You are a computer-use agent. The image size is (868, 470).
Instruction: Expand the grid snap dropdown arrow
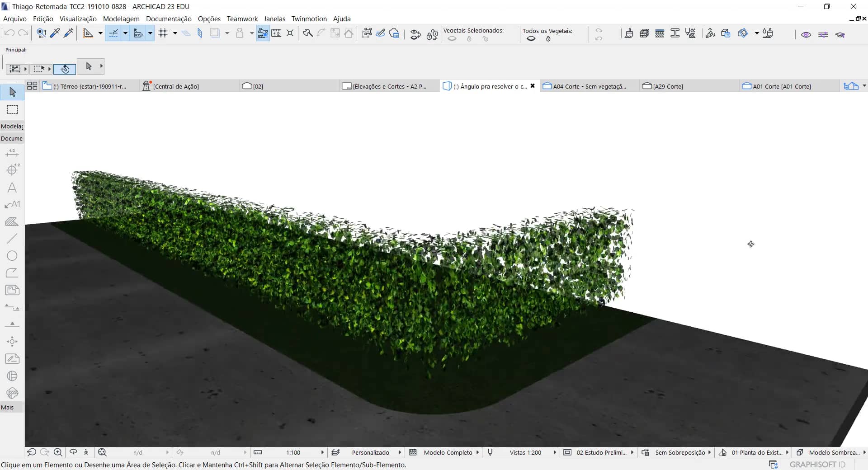pyautogui.click(x=175, y=33)
